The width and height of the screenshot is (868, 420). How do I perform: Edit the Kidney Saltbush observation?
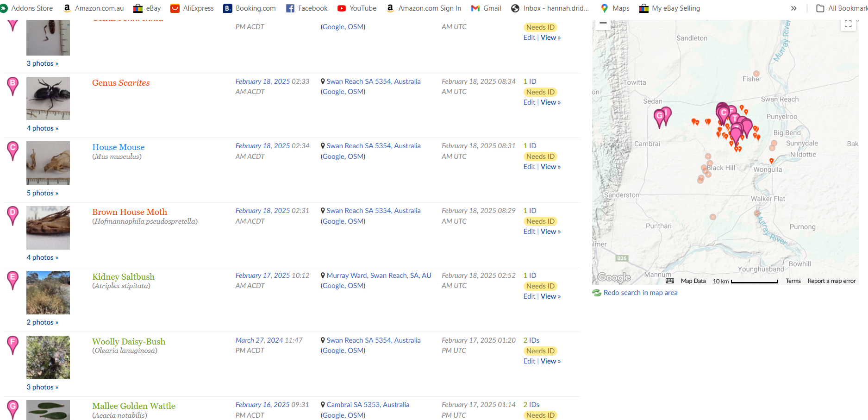pyautogui.click(x=529, y=296)
